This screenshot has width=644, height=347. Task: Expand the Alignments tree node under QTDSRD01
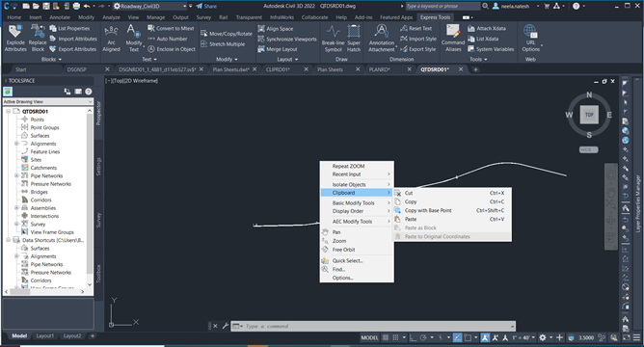[x=16, y=144]
